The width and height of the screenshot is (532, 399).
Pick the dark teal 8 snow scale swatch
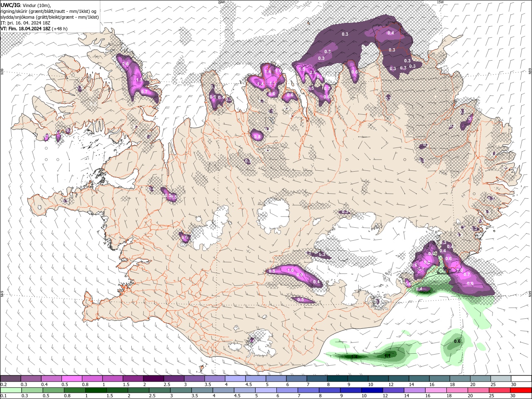(x=337, y=379)
